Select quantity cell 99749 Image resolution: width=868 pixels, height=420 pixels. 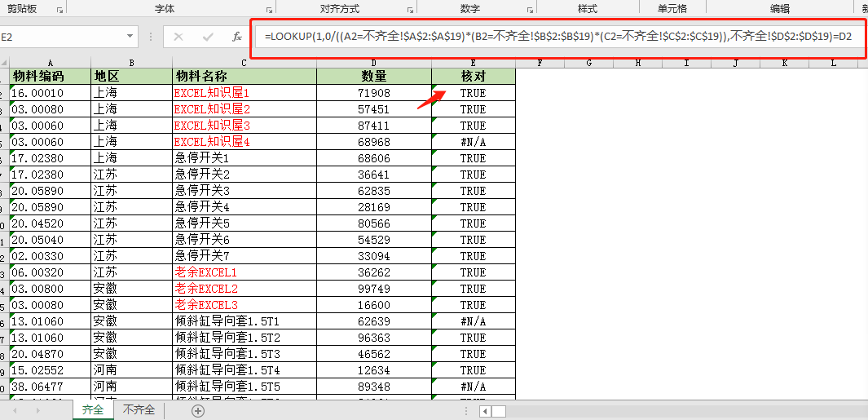pos(374,289)
